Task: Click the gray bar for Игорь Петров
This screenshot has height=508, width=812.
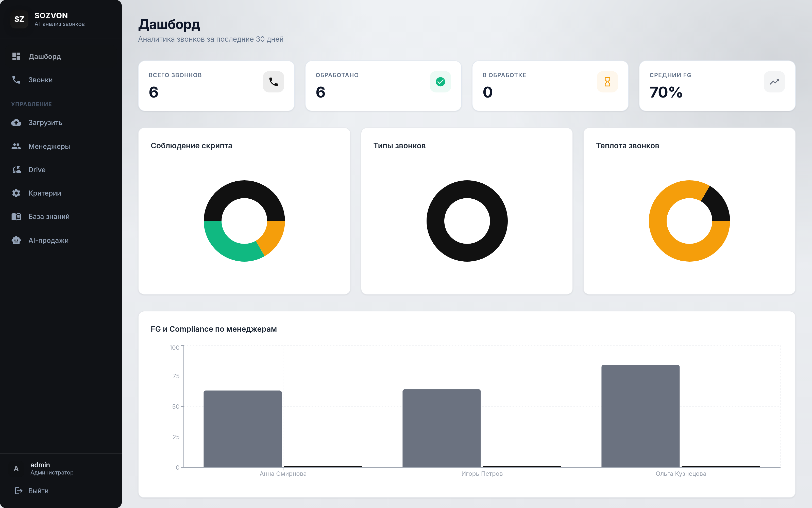Action: [x=442, y=428]
